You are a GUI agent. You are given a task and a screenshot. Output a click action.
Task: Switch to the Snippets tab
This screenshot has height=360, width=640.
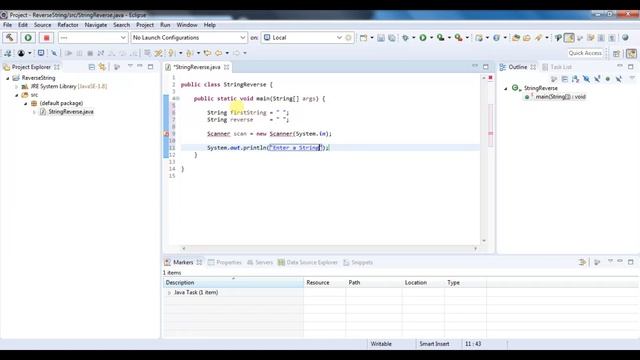click(358, 262)
